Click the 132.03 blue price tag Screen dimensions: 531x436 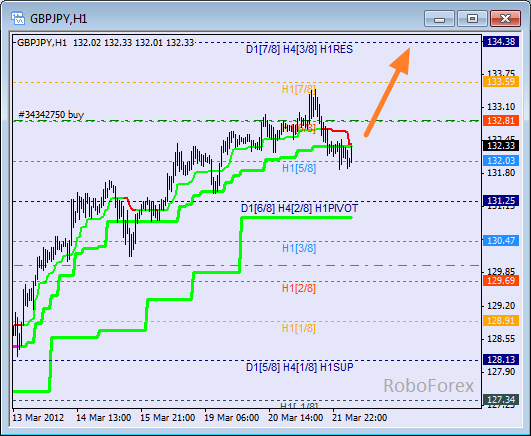coord(501,161)
